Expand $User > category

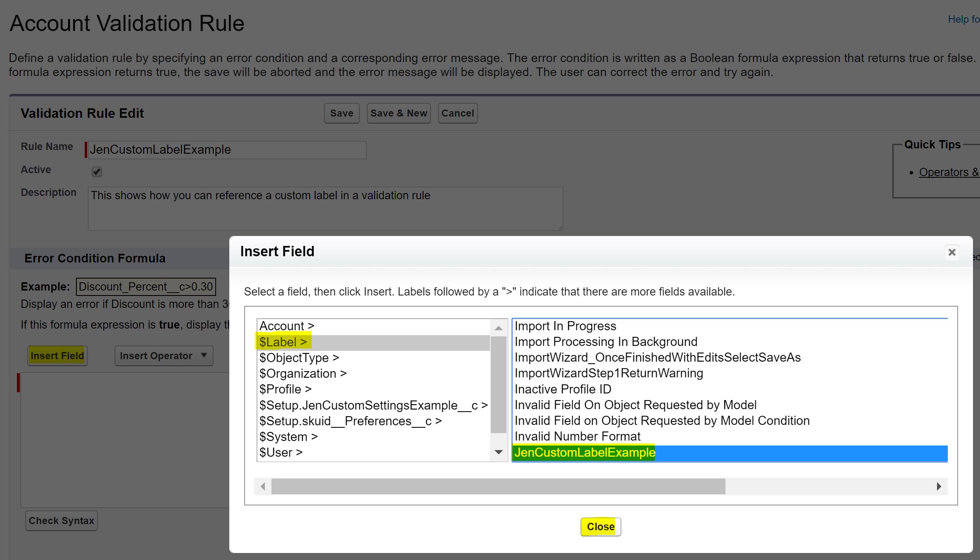point(373,453)
